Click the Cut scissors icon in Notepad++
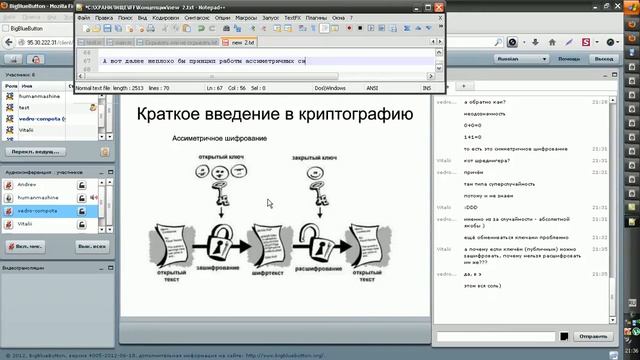This screenshot has height=360, width=640. [x=165, y=28]
